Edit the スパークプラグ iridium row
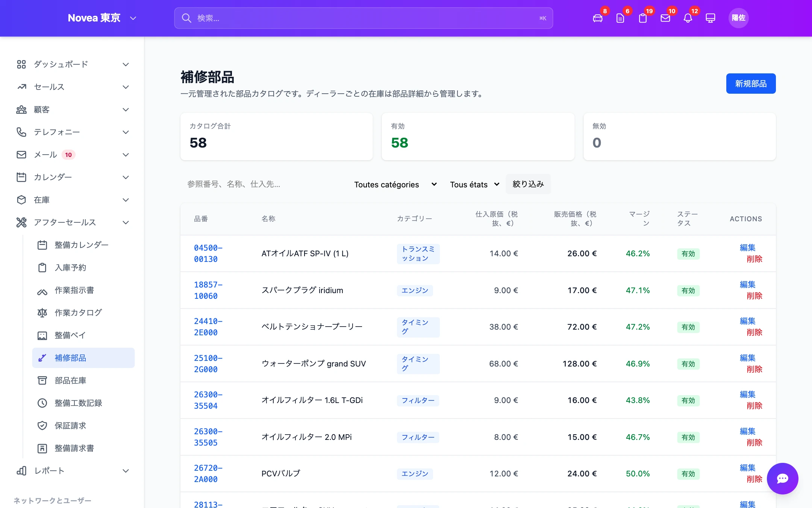 point(747,284)
